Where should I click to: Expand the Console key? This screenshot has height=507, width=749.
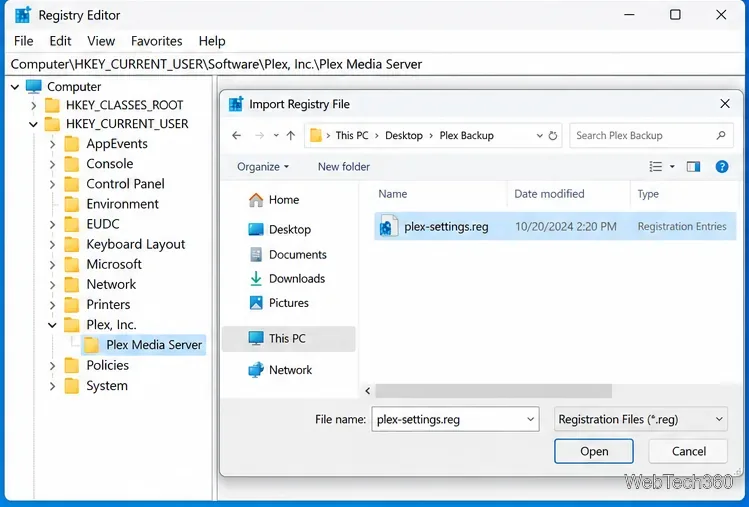pos(53,164)
